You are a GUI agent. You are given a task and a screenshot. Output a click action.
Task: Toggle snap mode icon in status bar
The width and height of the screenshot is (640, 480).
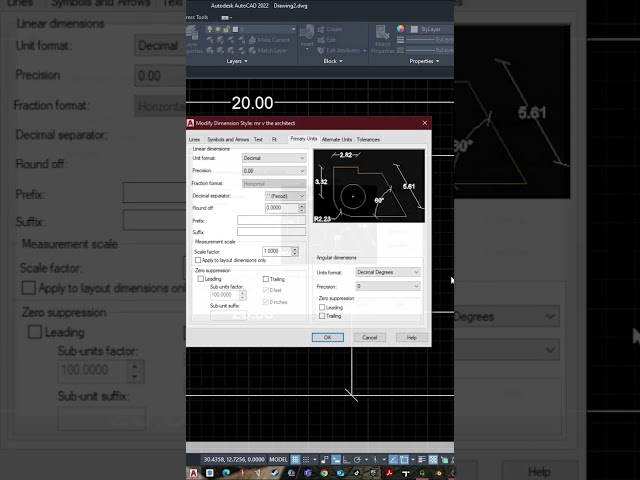coord(306,460)
